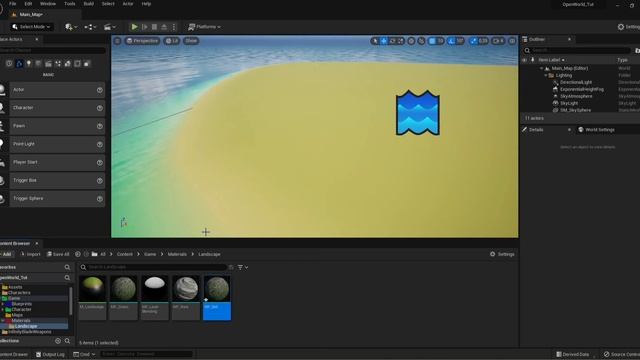The width and height of the screenshot is (640, 360).
Task: Open help for the Character entry
Action: click(x=100, y=108)
